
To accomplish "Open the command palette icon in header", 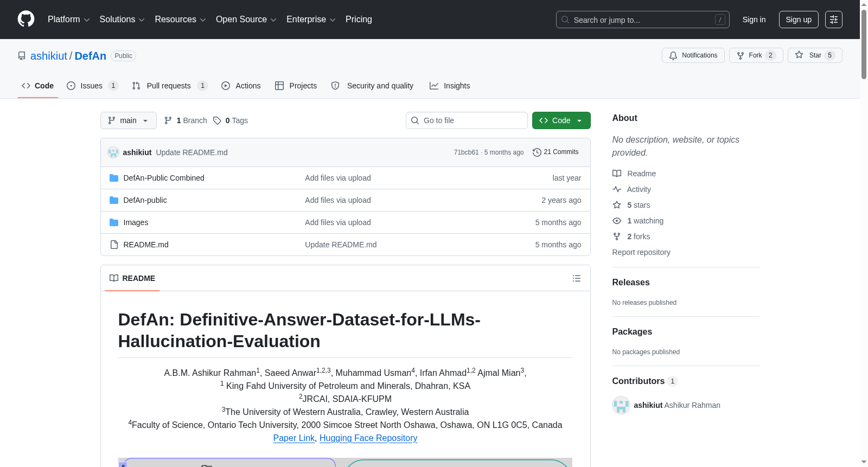I will (833, 20).
